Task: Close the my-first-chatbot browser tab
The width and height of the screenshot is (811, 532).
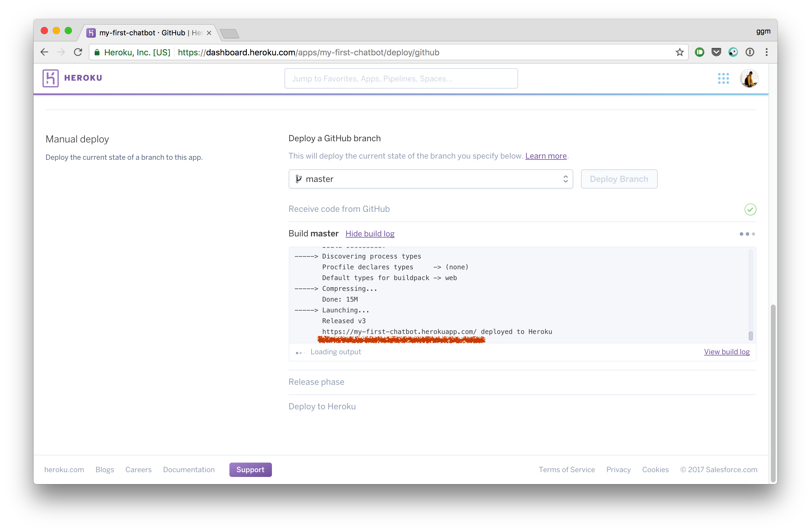Action: pos(209,33)
